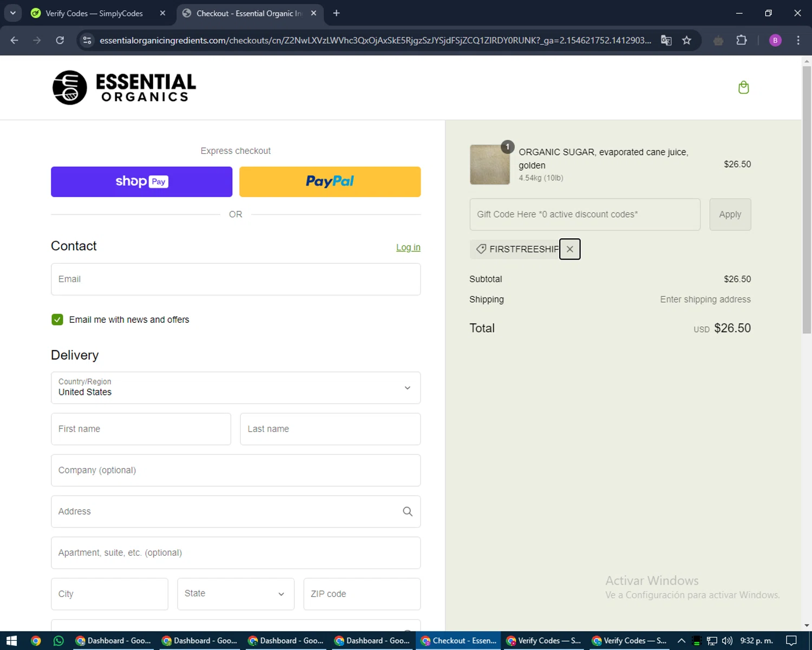Reload the checkout page
Screen dimensions: 812x650
[60, 40]
